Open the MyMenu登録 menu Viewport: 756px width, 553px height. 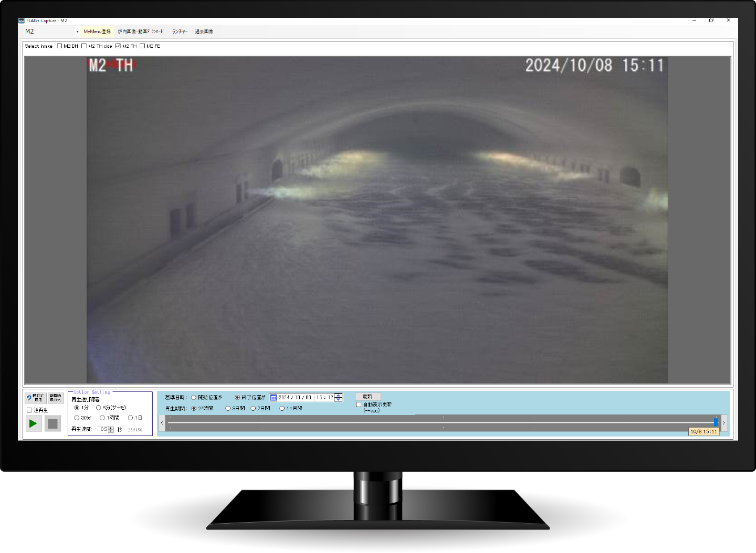[97, 31]
